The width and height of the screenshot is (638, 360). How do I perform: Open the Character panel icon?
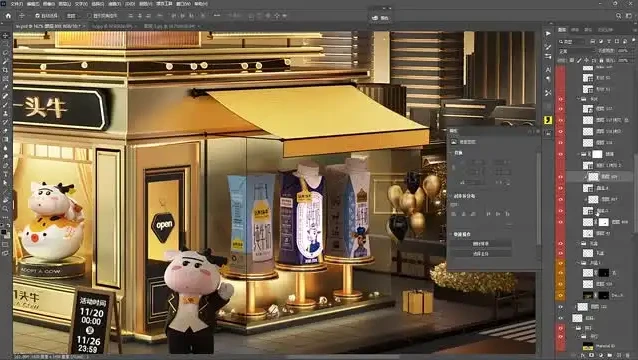pos(548,70)
